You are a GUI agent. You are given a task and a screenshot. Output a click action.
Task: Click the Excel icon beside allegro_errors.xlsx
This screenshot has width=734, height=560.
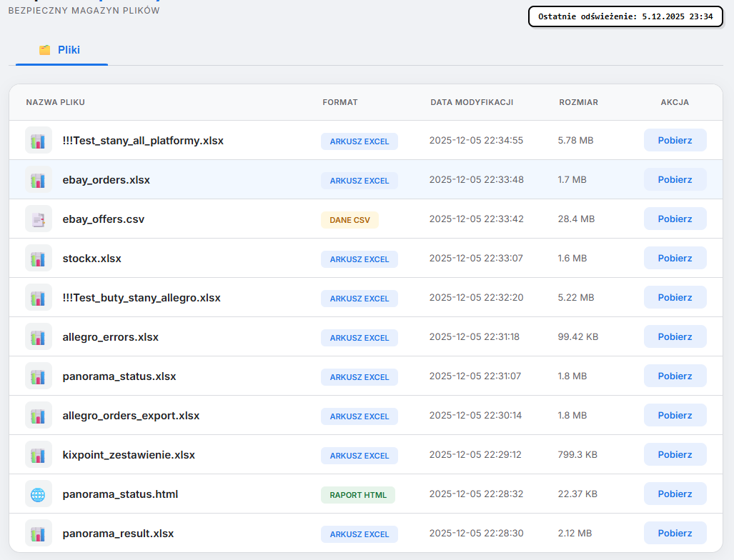(39, 337)
